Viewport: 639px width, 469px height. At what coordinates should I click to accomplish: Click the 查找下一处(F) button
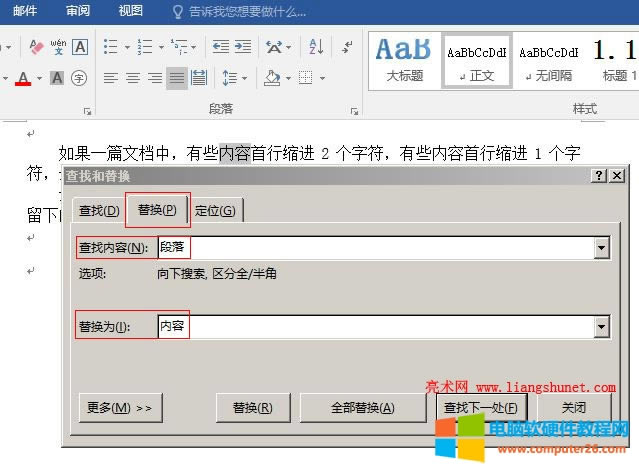tap(481, 407)
